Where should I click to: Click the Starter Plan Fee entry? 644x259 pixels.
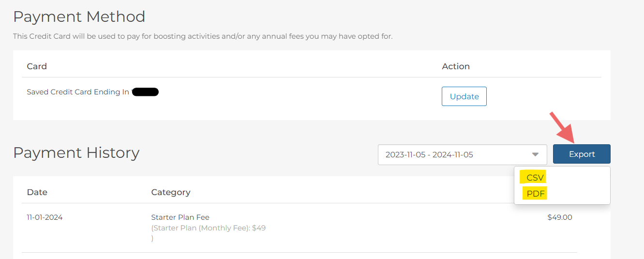coord(180,217)
